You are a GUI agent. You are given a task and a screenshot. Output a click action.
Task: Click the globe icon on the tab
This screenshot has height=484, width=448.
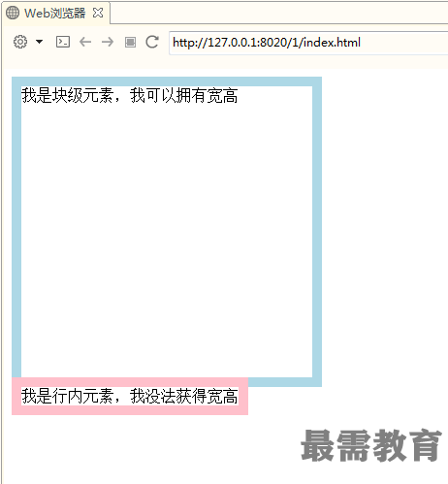(13, 13)
